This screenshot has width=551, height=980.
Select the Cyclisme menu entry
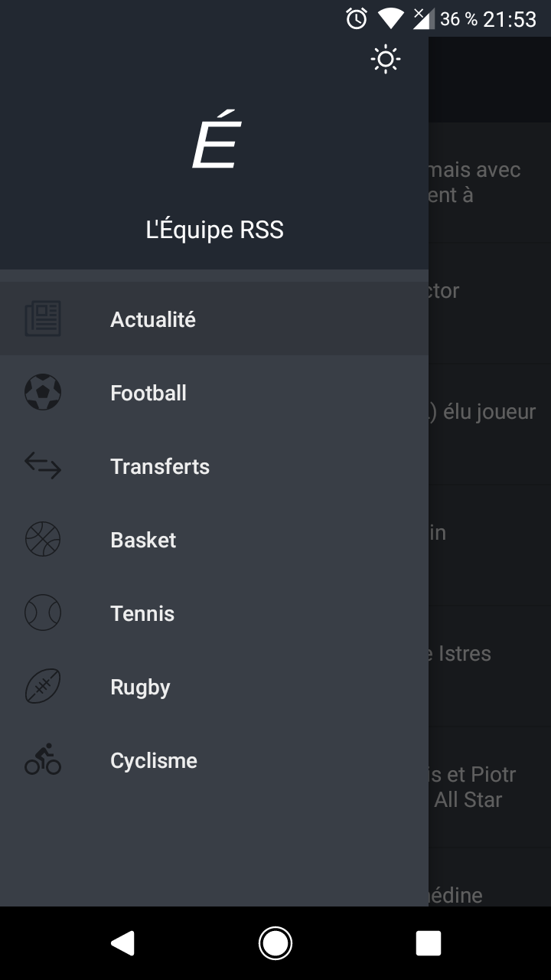pos(154,760)
